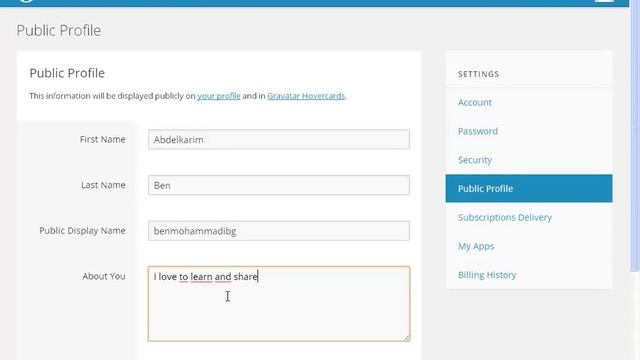Select the highlighted Public Profile sidebar item
Screen dimensions: 640x360
pos(529,189)
